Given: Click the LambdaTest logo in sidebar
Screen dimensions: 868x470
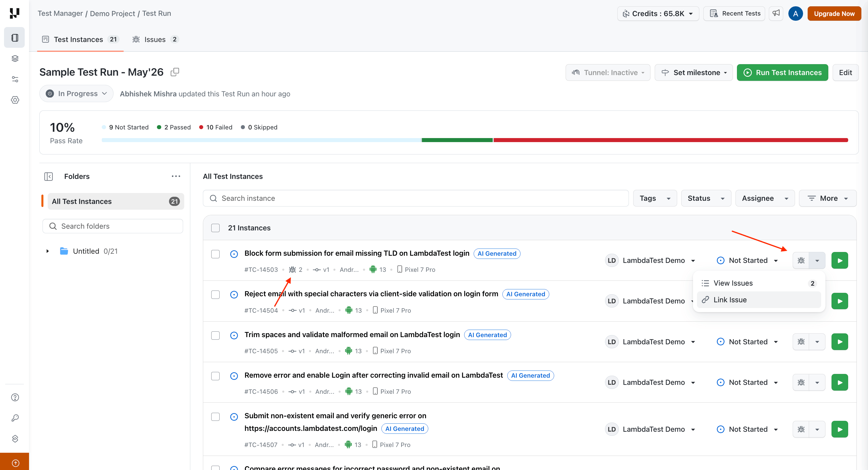Looking at the screenshot, I should pos(14,14).
